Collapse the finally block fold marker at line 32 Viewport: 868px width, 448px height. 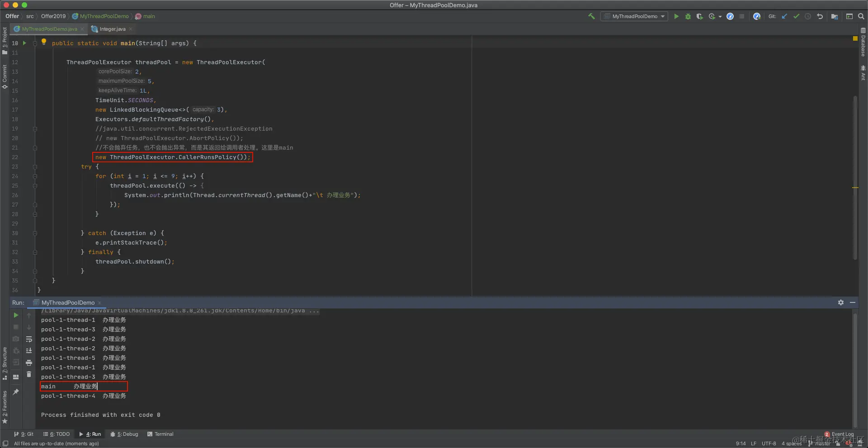(35, 252)
